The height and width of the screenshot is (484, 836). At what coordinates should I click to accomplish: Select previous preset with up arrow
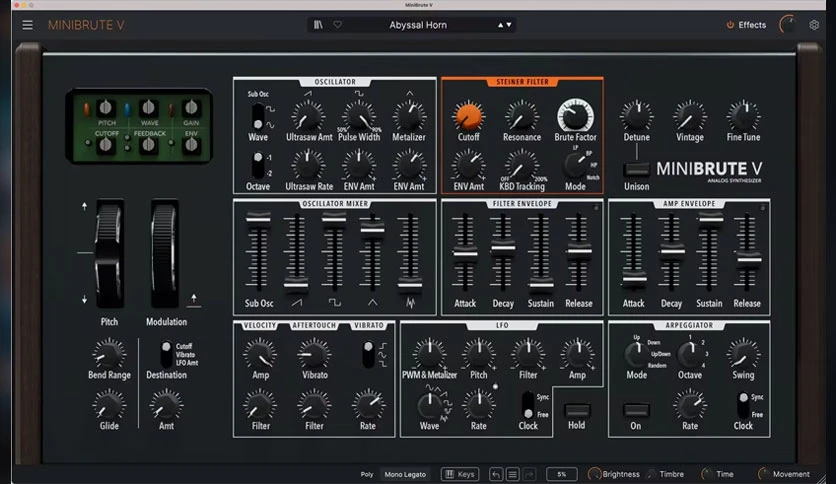[500, 25]
